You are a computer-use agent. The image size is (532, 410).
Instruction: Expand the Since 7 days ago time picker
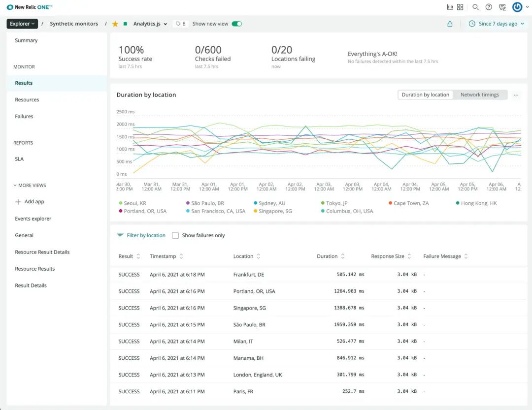(x=497, y=24)
